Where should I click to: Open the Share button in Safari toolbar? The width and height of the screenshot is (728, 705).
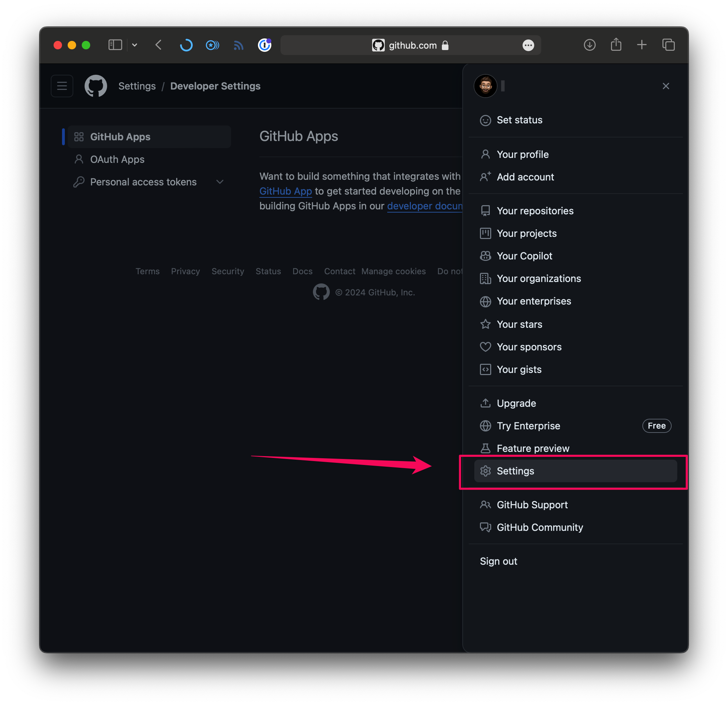pos(616,45)
